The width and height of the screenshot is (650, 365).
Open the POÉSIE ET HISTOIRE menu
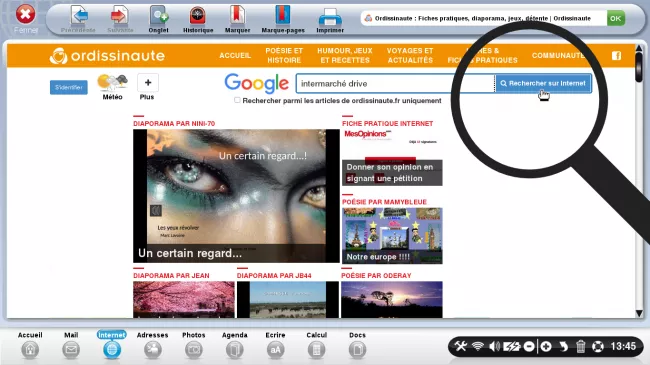click(284, 55)
